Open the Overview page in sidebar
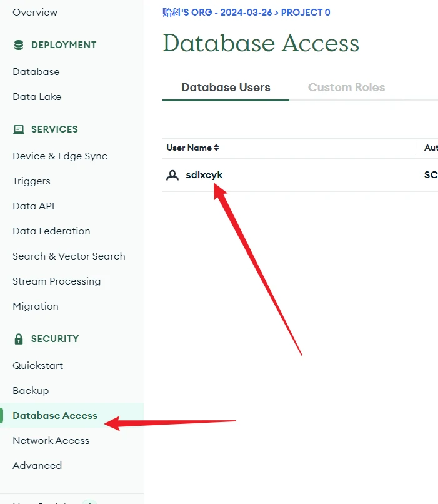The image size is (438, 504). [35, 13]
